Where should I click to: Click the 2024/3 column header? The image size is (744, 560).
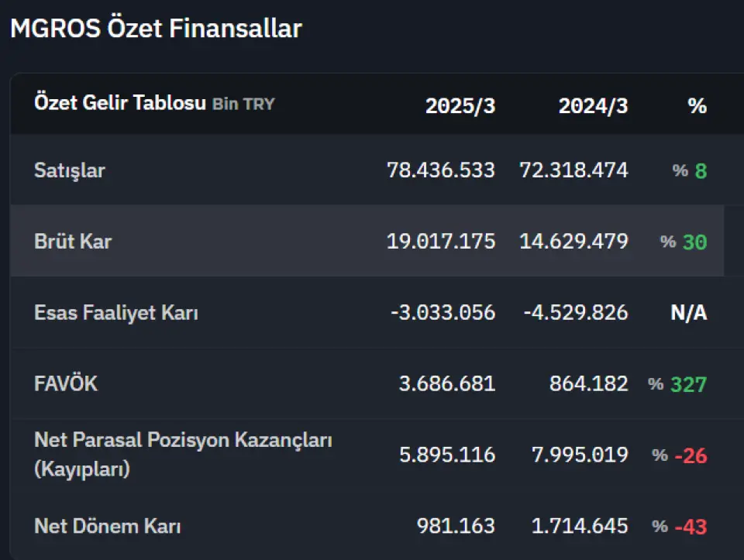tap(593, 106)
